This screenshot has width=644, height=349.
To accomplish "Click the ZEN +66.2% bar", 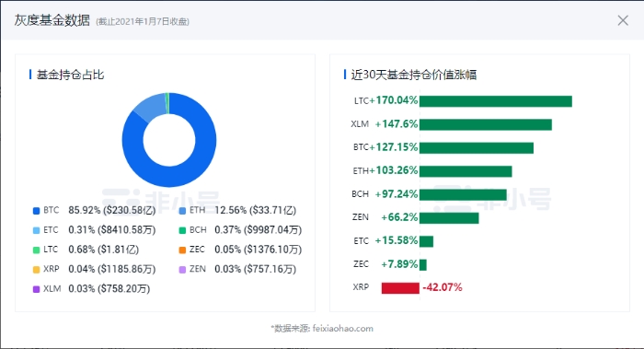I will [449, 218].
